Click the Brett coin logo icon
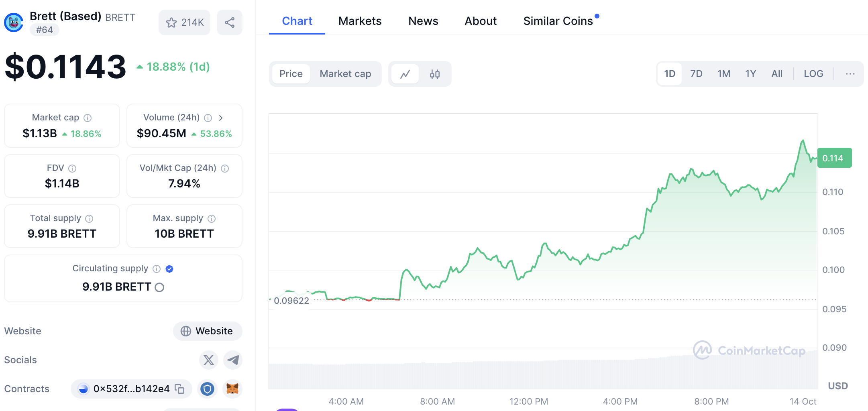The width and height of the screenshot is (868, 411). click(x=14, y=22)
